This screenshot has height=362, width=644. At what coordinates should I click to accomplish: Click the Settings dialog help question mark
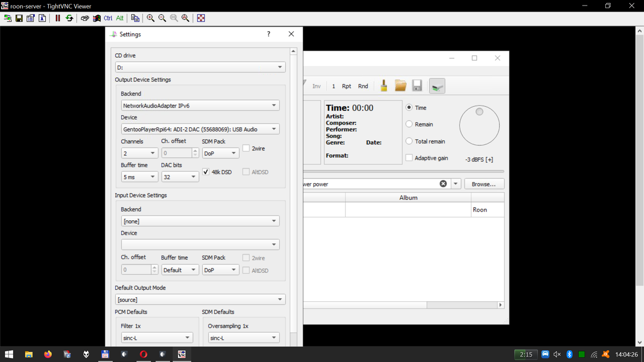(x=269, y=34)
